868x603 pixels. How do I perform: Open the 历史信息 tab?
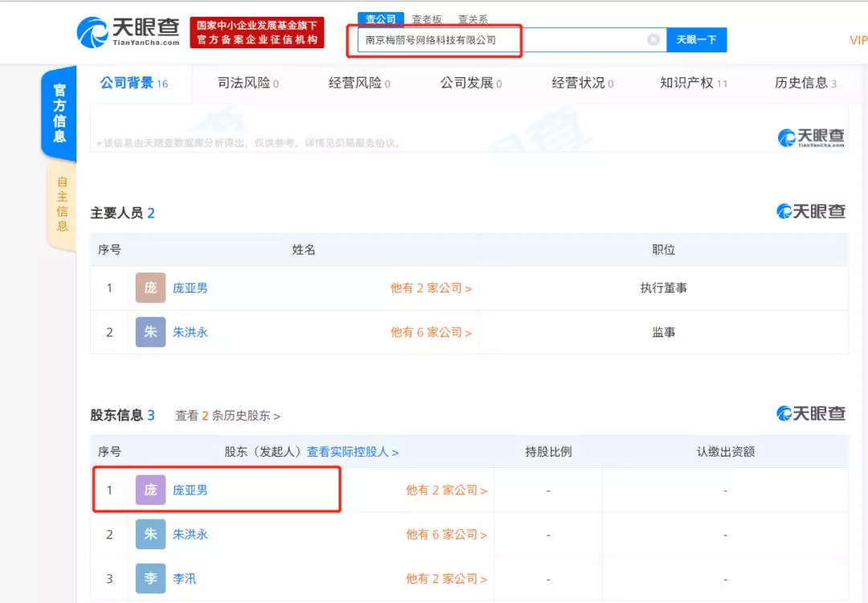[805, 83]
